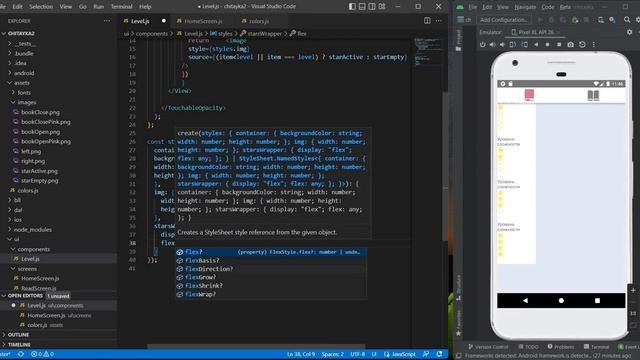
Task: Toggle primary sidebar layout icon
Action: click(x=352, y=7)
